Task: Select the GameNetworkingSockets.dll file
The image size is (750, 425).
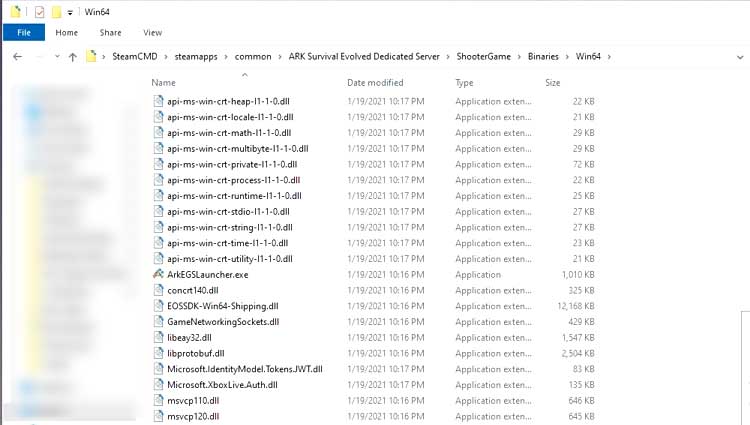Action: [223, 322]
